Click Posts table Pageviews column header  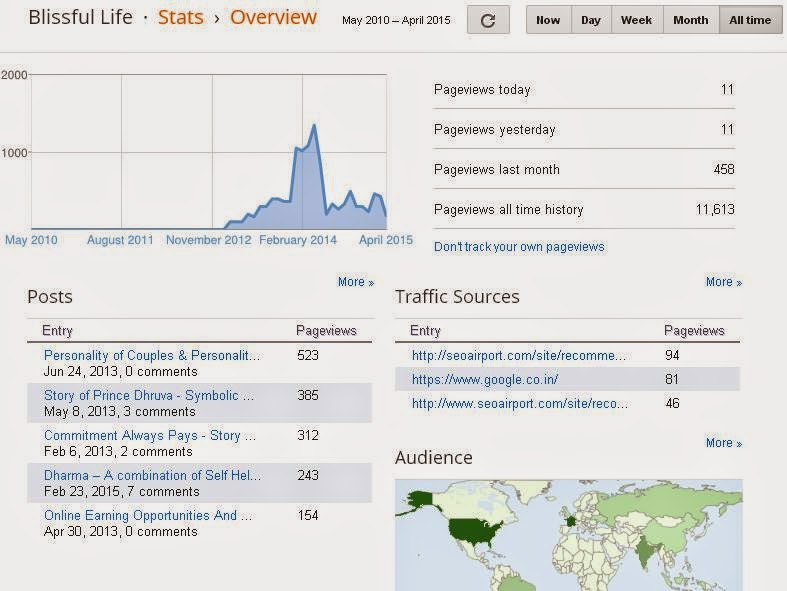[326, 331]
